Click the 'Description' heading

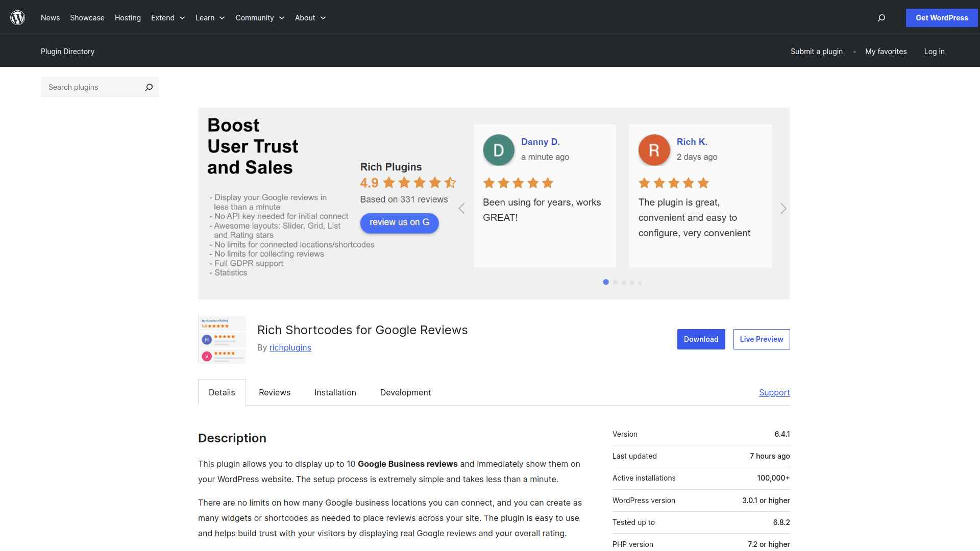point(232,438)
